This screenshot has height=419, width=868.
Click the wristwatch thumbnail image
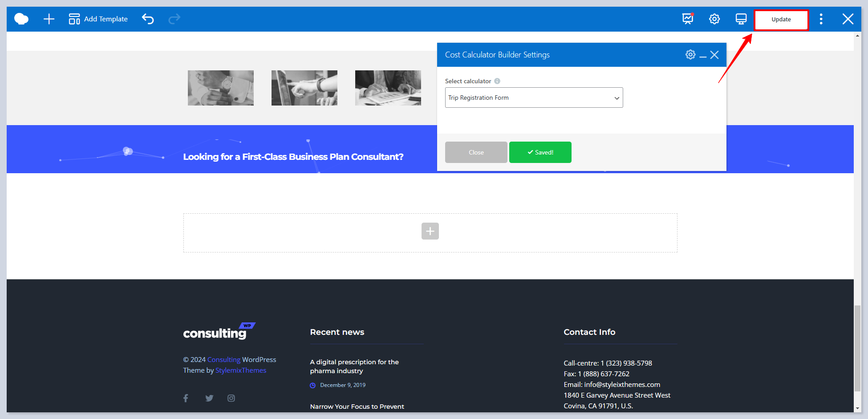point(221,88)
